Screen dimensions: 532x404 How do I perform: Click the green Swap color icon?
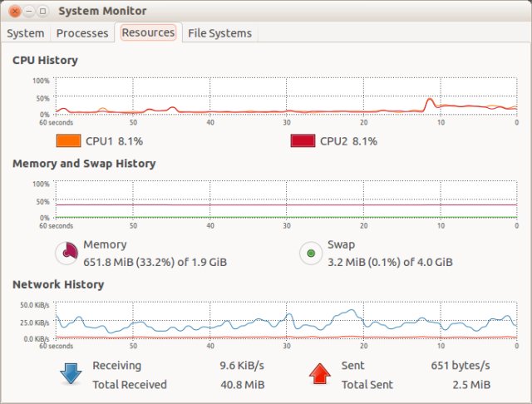click(x=310, y=253)
